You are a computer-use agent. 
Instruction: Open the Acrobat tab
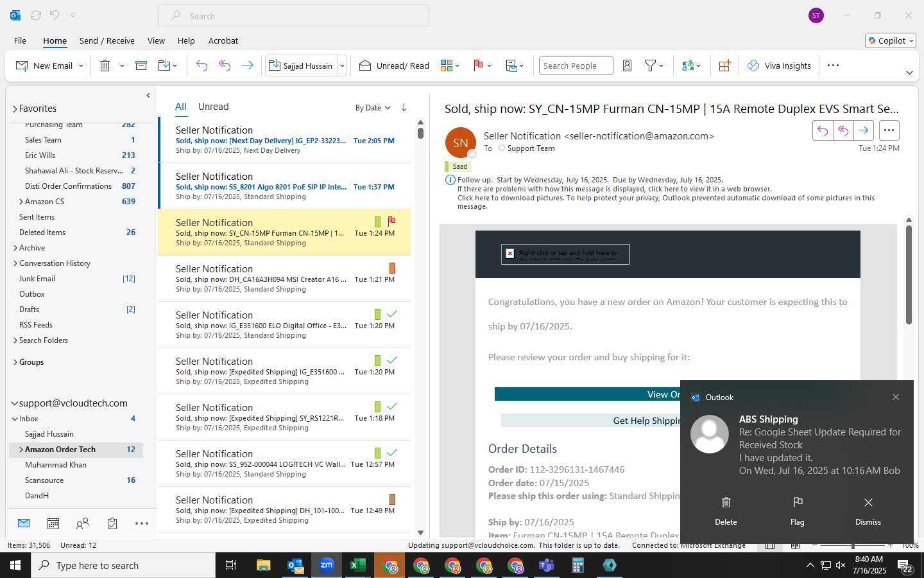coord(223,40)
